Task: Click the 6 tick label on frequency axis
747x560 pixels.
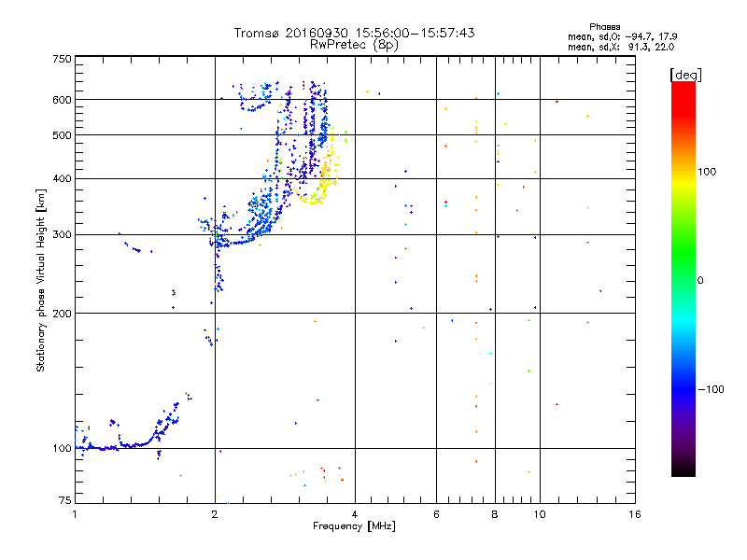Action: point(436,514)
